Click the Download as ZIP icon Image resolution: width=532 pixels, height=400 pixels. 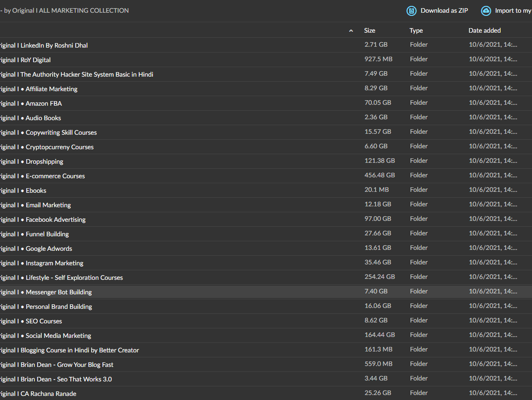click(x=411, y=11)
